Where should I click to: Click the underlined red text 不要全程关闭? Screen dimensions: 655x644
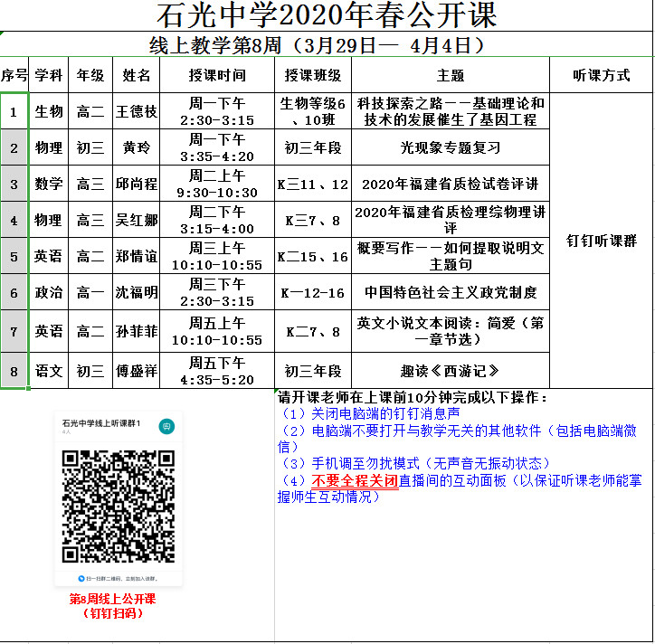click(355, 480)
